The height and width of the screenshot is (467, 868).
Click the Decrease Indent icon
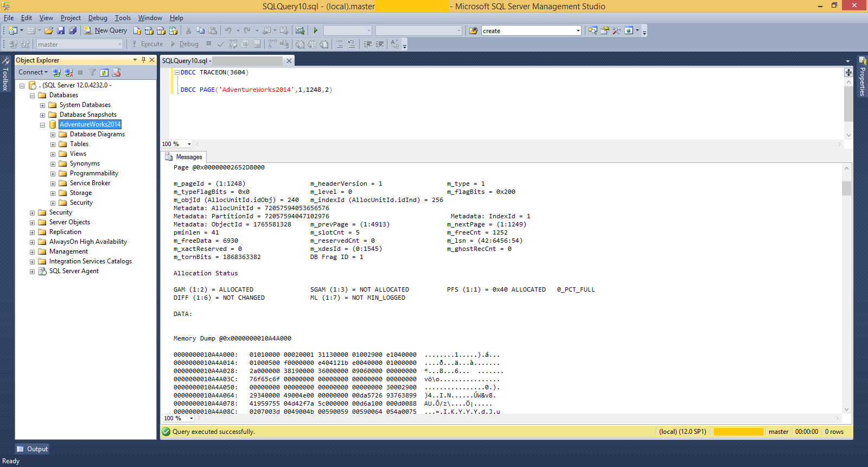click(368, 45)
